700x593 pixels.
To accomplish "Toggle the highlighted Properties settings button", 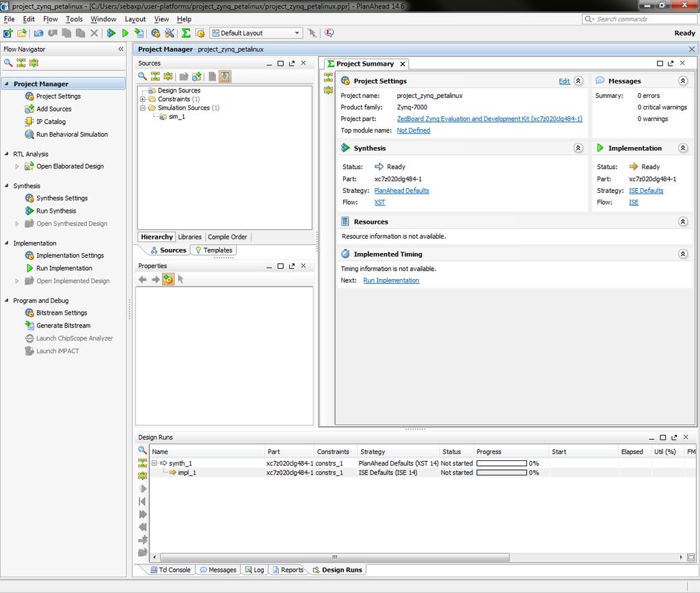I will tap(168, 280).
